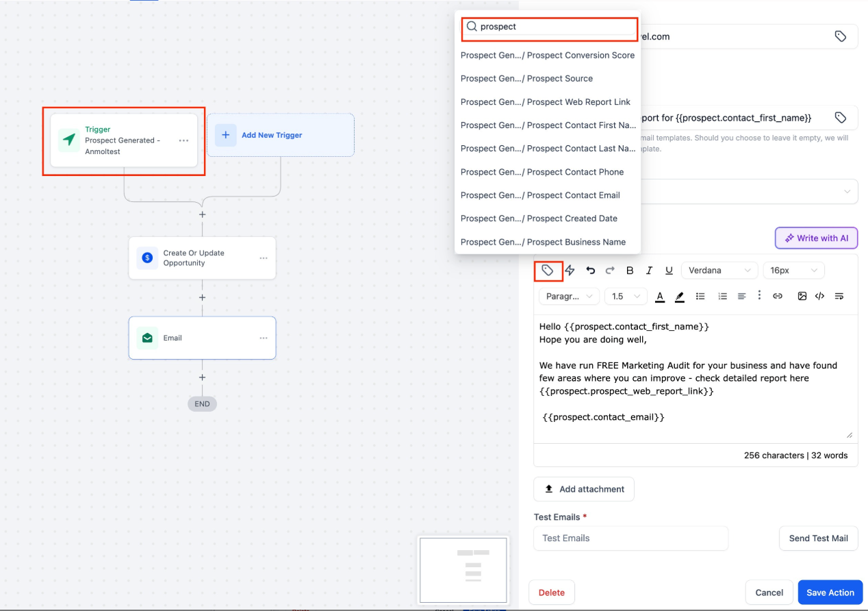The image size is (868, 611).
Task: Undo the last edit in the email editor
Action: coord(591,271)
